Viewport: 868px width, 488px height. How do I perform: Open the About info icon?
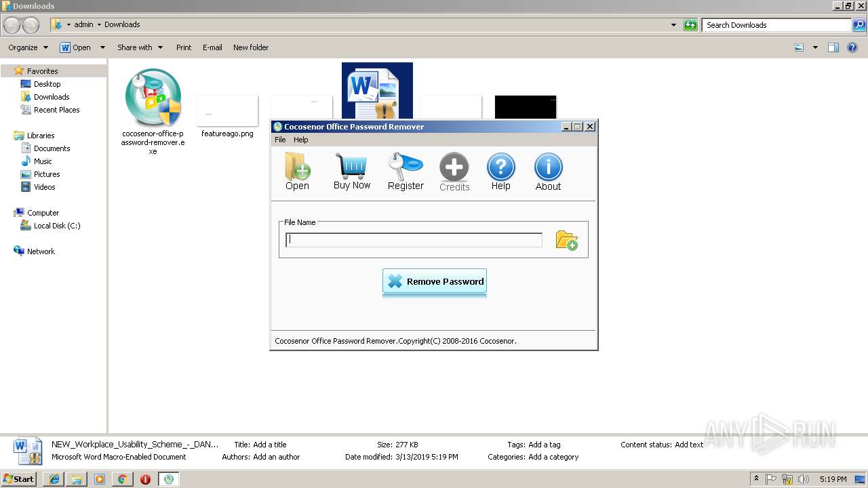548,171
